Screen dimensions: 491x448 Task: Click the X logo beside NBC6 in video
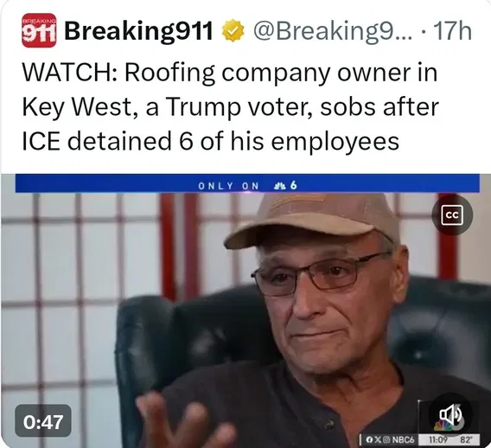[377, 440]
